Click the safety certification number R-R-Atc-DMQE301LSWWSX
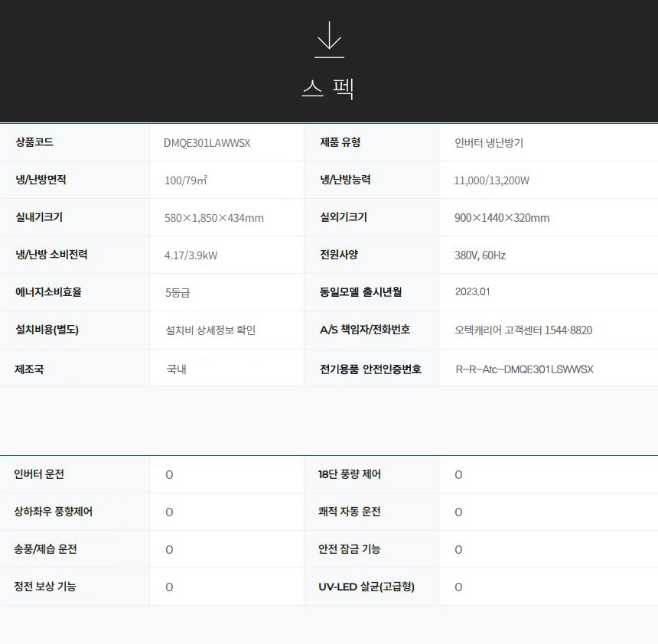 pos(524,369)
